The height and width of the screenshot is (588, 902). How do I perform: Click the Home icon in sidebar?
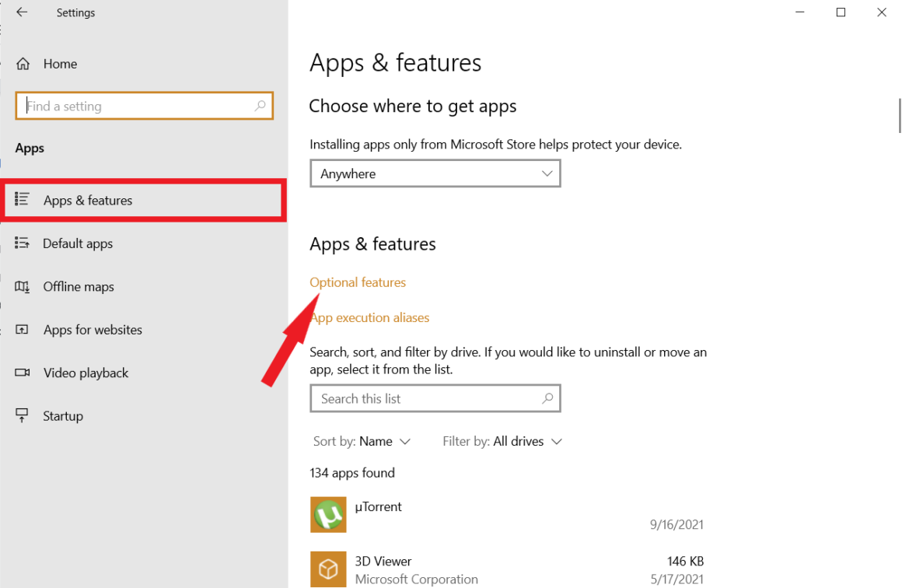coord(23,64)
